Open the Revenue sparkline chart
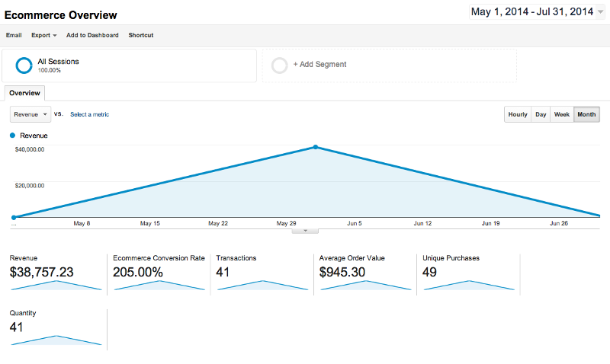The image size is (610, 364). pyautogui.click(x=56, y=285)
